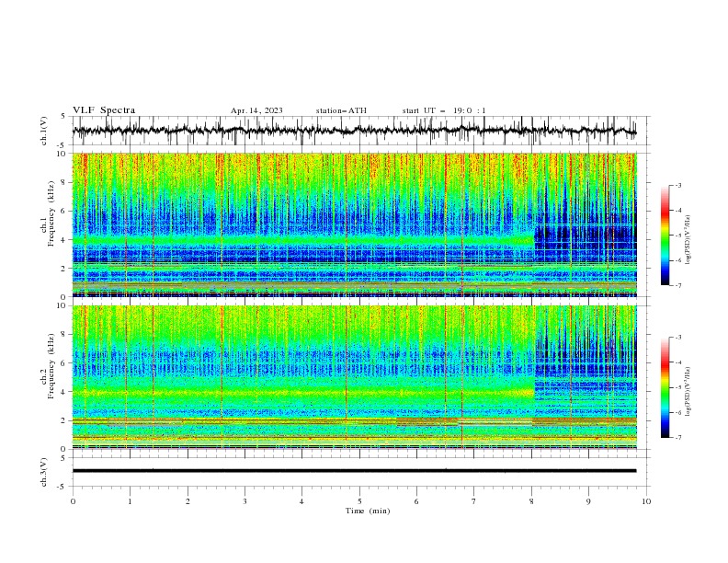
Task: Click the ch.1 voltage waveform trace
Action: point(354,131)
